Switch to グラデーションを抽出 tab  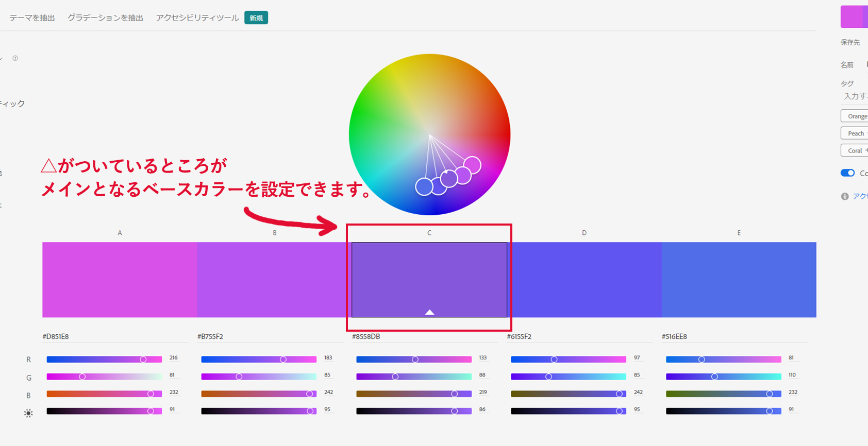[105, 18]
